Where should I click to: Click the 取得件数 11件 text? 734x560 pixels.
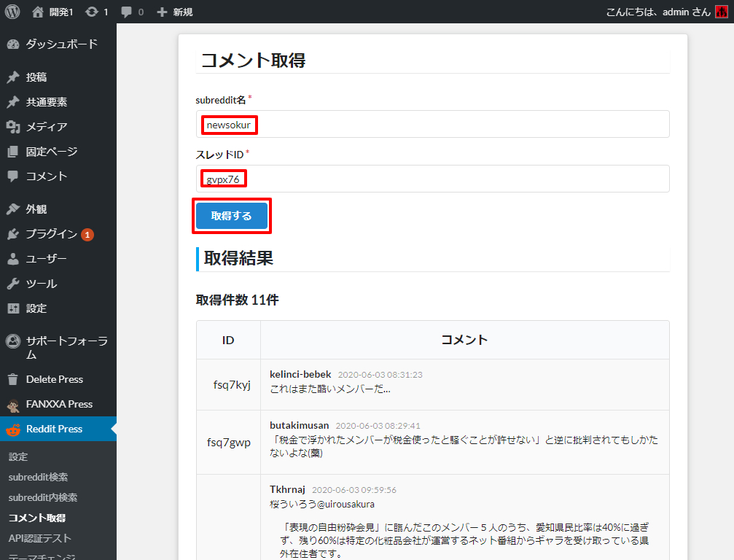238,300
